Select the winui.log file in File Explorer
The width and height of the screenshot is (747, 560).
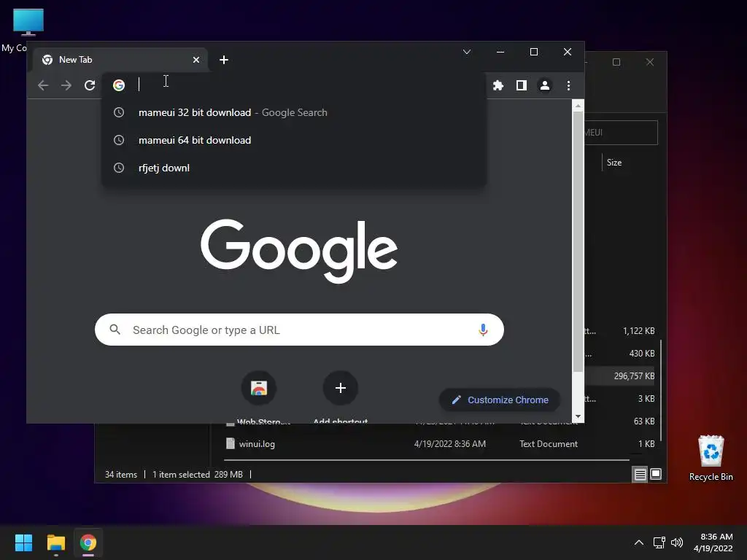258,444
